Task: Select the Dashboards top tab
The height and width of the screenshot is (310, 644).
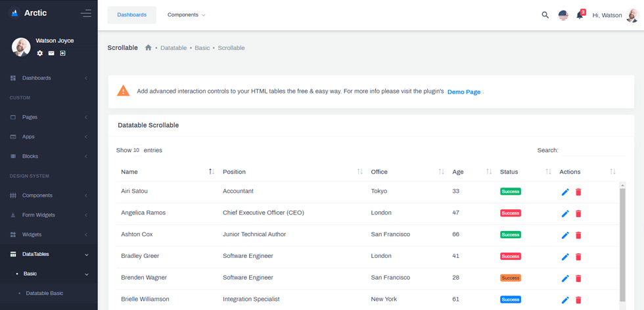Action: click(132, 14)
